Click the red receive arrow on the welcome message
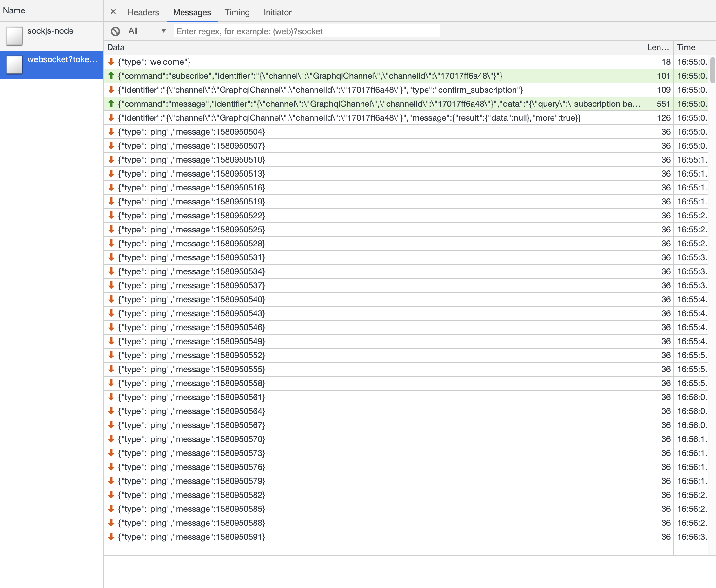 click(111, 62)
